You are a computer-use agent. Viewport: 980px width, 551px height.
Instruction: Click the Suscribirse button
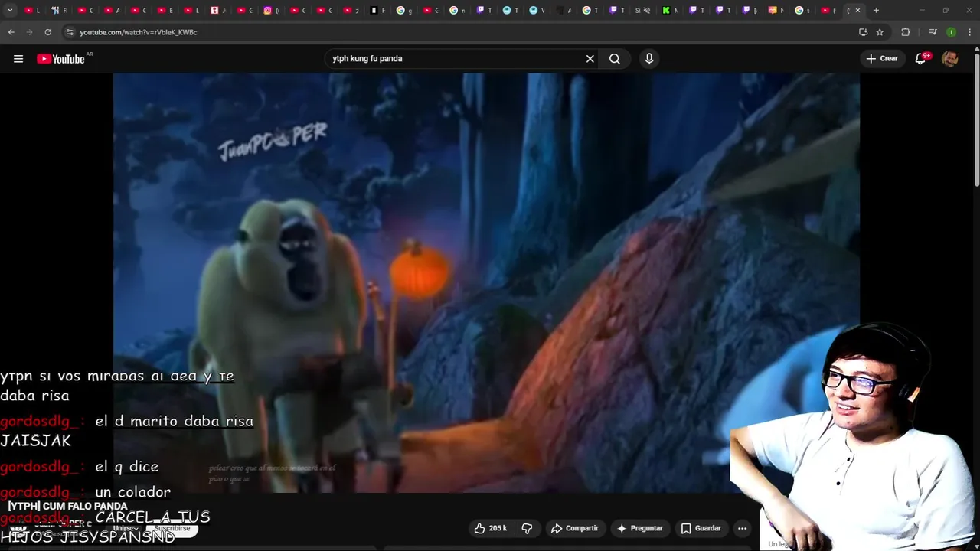pos(172,528)
